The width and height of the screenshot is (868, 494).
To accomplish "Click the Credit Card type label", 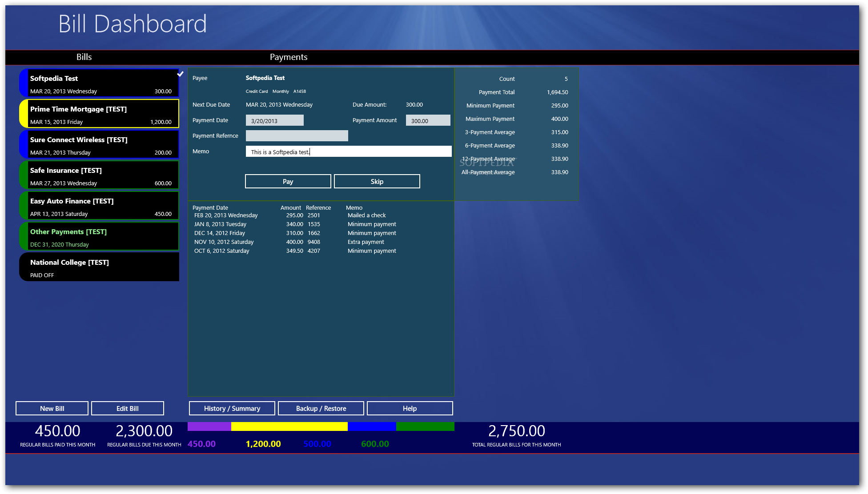I will pos(257,92).
